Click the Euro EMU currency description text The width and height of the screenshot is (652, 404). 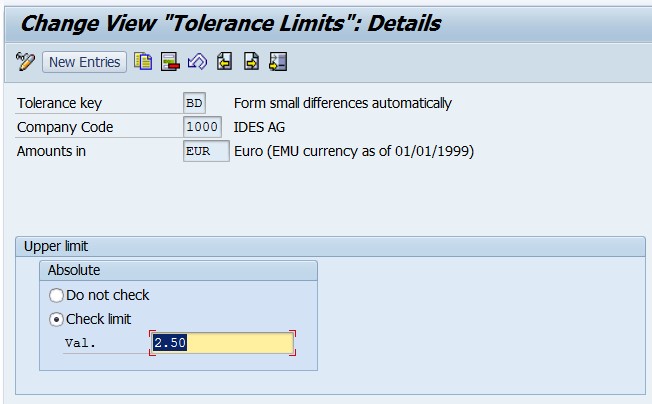(354, 151)
